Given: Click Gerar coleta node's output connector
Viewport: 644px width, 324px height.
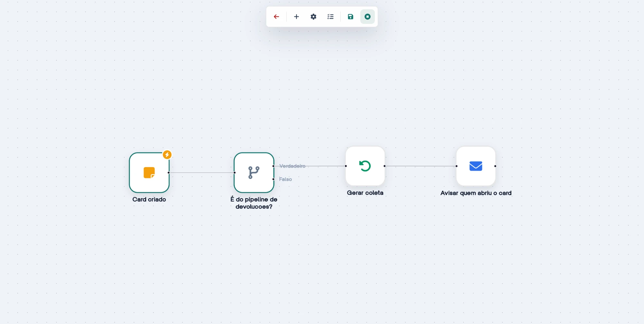Looking at the screenshot, I should pos(384,166).
